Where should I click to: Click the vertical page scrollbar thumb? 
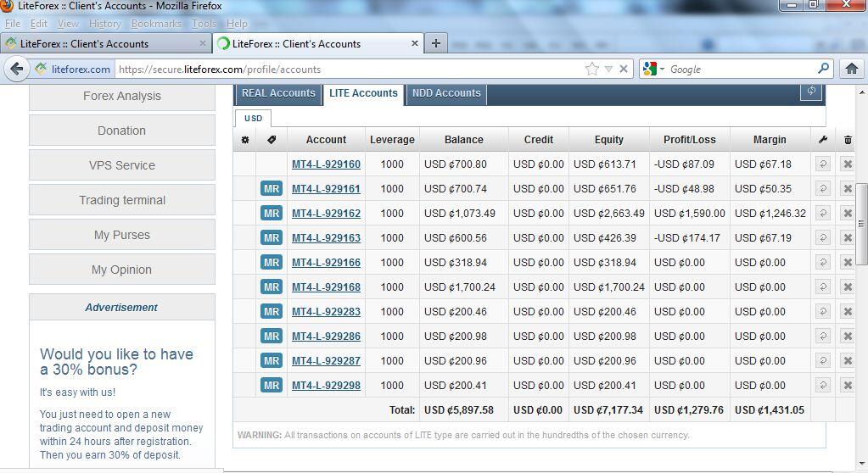tap(861, 224)
